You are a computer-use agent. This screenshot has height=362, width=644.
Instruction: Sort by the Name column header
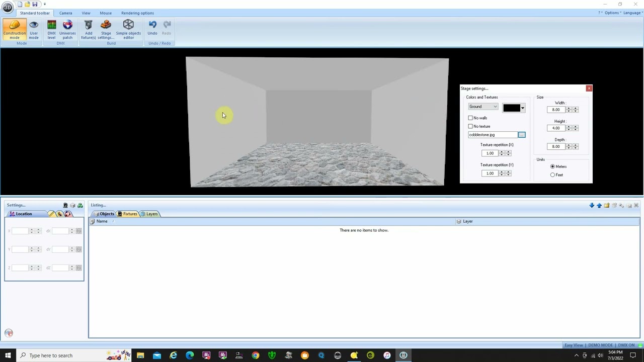coord(272,221)
